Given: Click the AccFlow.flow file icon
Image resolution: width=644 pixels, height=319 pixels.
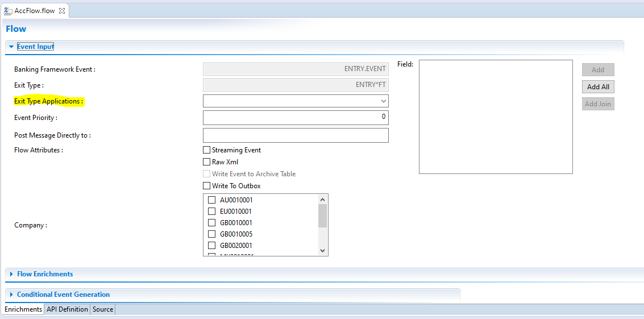Looking at the screenshot, I should [9, 11].
